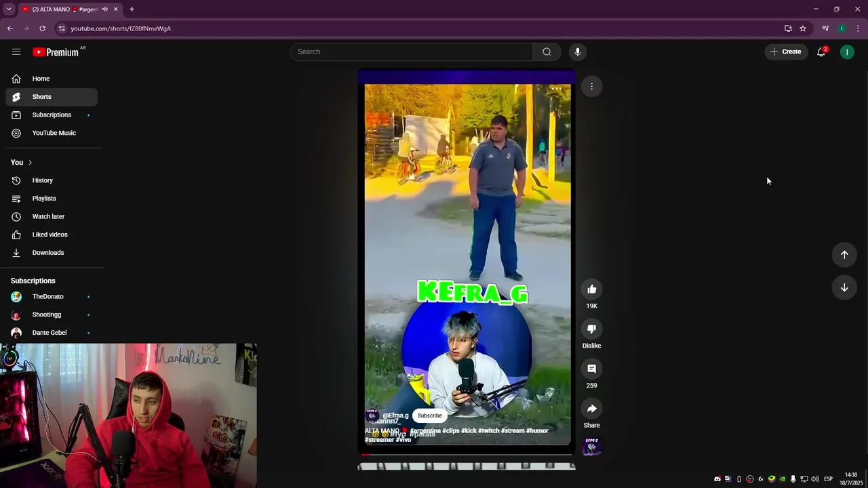The height and width of the screenshot is (488, 868).
Task: Go to previous Short with up arrow
Action: 844,255
